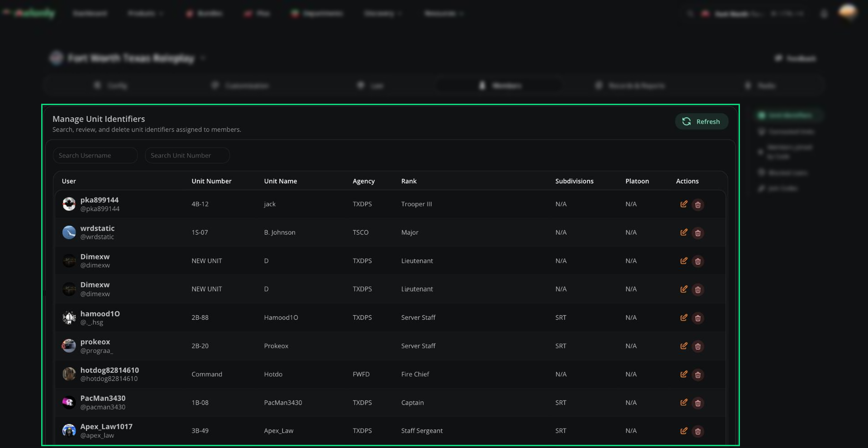Click the Agency column header
The image size is (868, 448).
363,181
